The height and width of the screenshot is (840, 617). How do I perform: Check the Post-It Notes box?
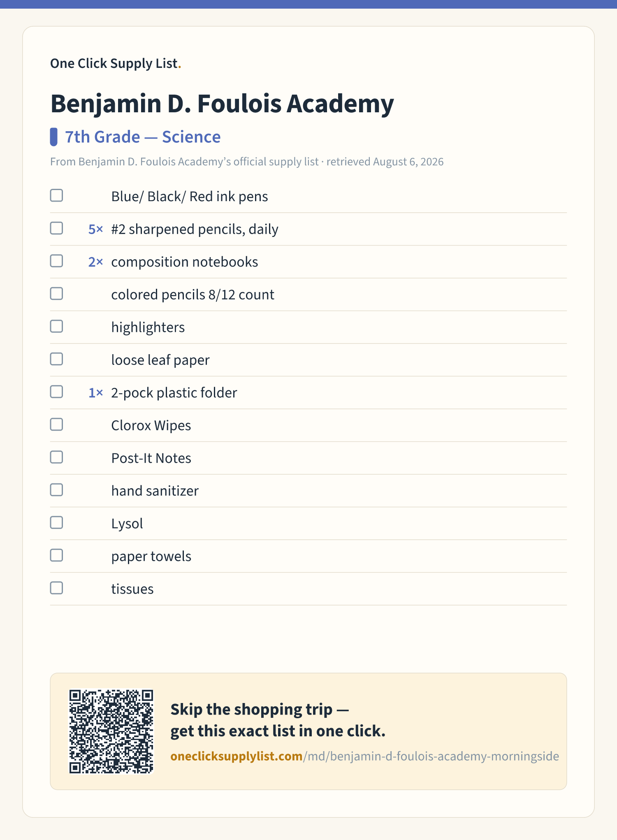coord(56,457)
